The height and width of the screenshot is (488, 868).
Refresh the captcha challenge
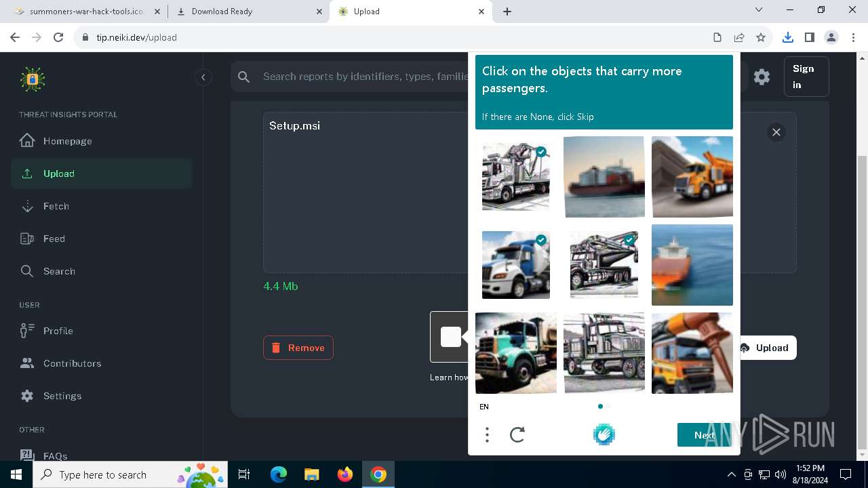pos(517,434)
